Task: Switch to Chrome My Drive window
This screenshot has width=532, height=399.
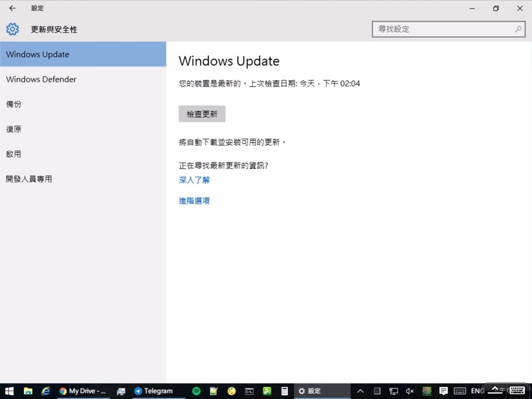Action: click(x=83, y=391)
